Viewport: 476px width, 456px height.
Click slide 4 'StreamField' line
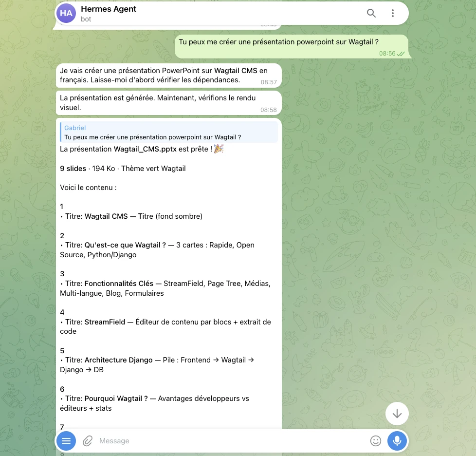pos(165,326)
